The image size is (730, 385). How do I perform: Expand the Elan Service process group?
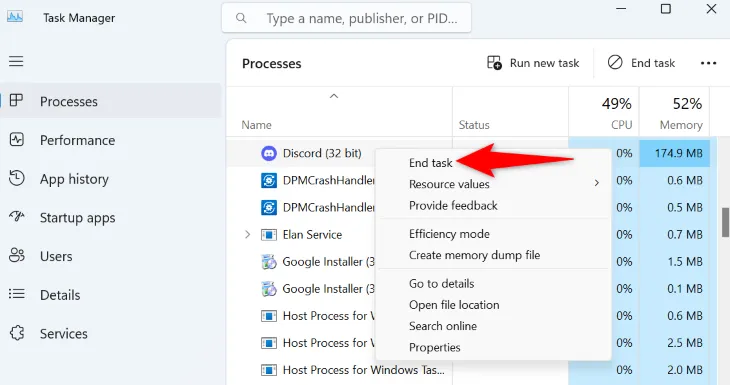(247, 235)
